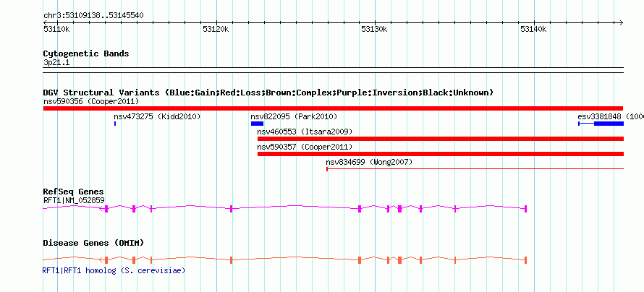Open RFT1 homolog (S. cerevisiae) link
Screen dimensions: 644x292
[114, 270]
